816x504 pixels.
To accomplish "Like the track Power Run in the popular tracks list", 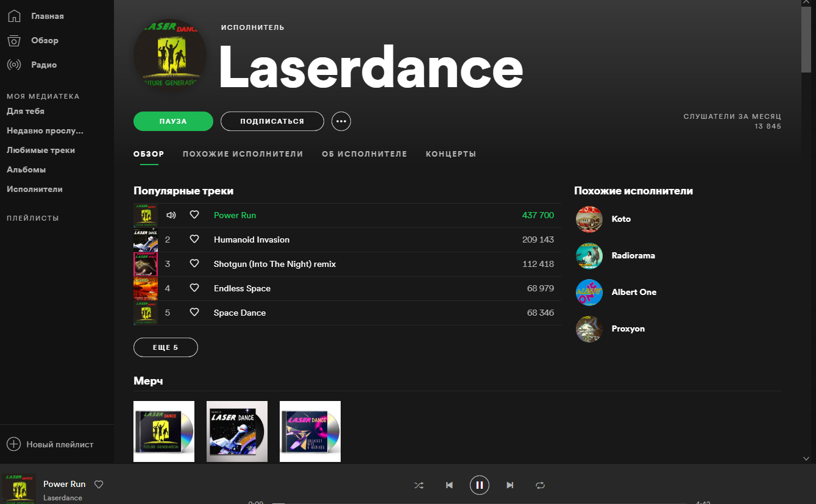I will pos(194,215).
